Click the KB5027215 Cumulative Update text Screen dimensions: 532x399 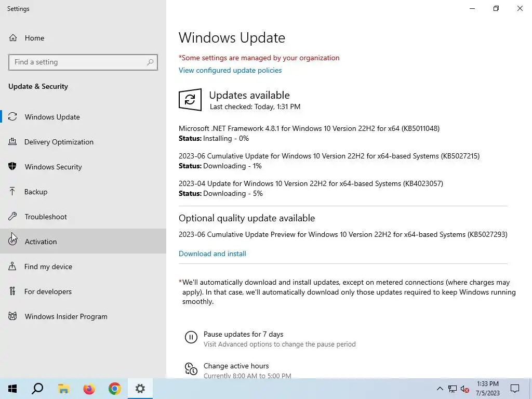pos(329,156)
